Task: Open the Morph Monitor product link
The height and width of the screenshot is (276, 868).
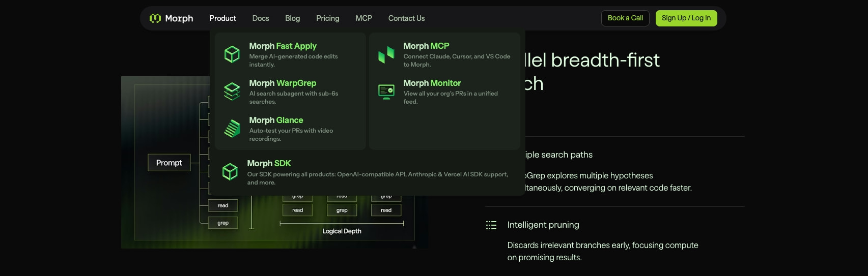Action: point(444,91)
